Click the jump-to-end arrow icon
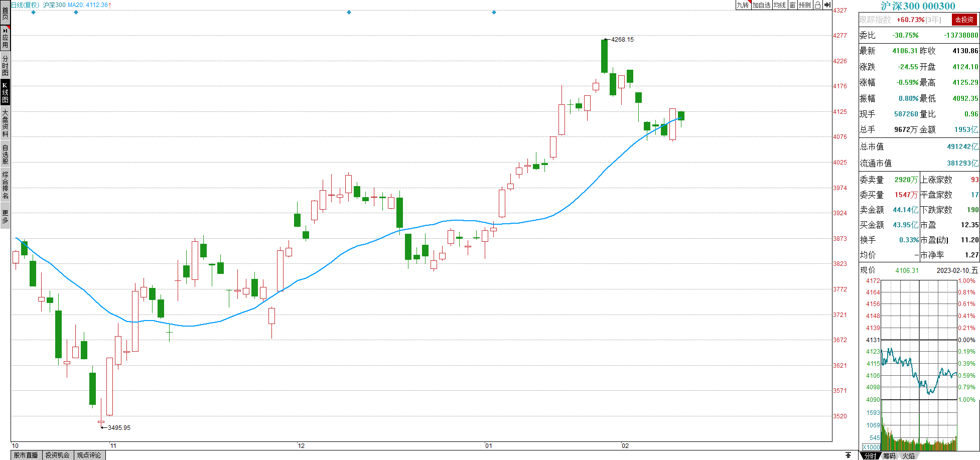Viewport: 980px width, 460px height. tap(827, 5)
